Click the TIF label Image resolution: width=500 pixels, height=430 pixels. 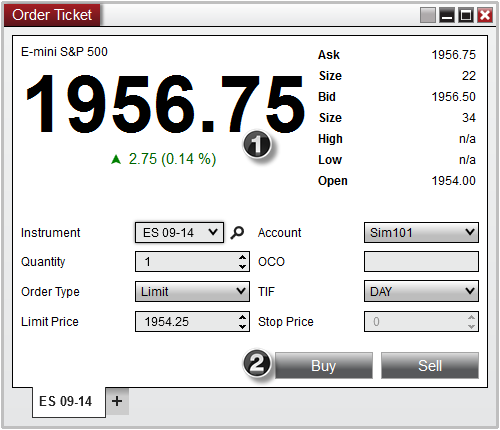pos(266,292)
